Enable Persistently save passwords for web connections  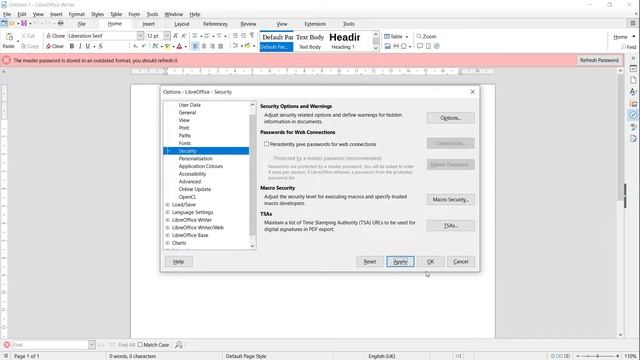[x=267, y=144]
